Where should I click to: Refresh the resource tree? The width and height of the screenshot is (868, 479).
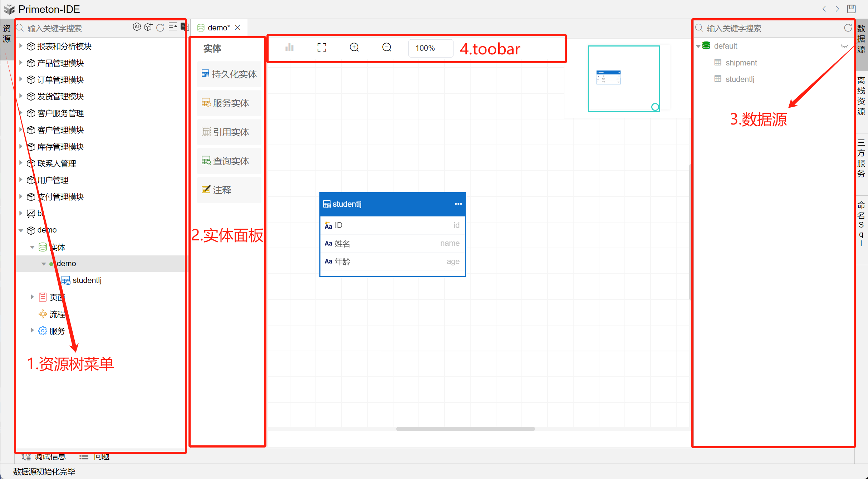click(x=160, y=28)
